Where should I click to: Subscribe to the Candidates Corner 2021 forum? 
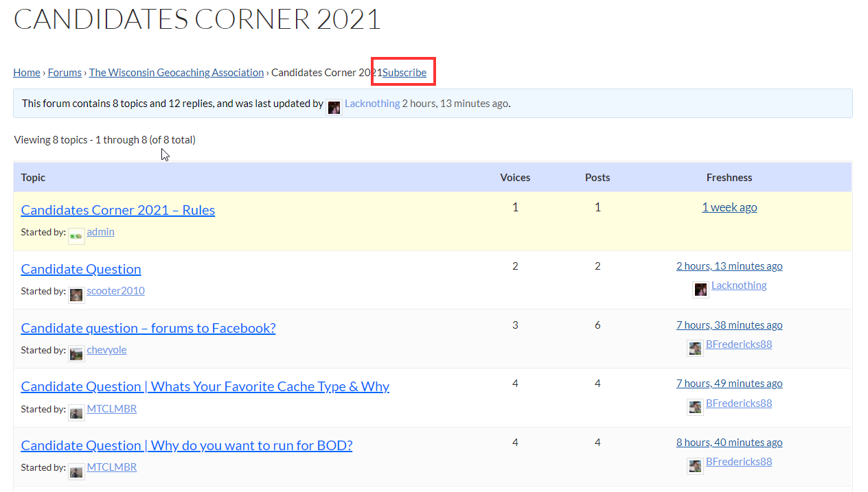404,73
